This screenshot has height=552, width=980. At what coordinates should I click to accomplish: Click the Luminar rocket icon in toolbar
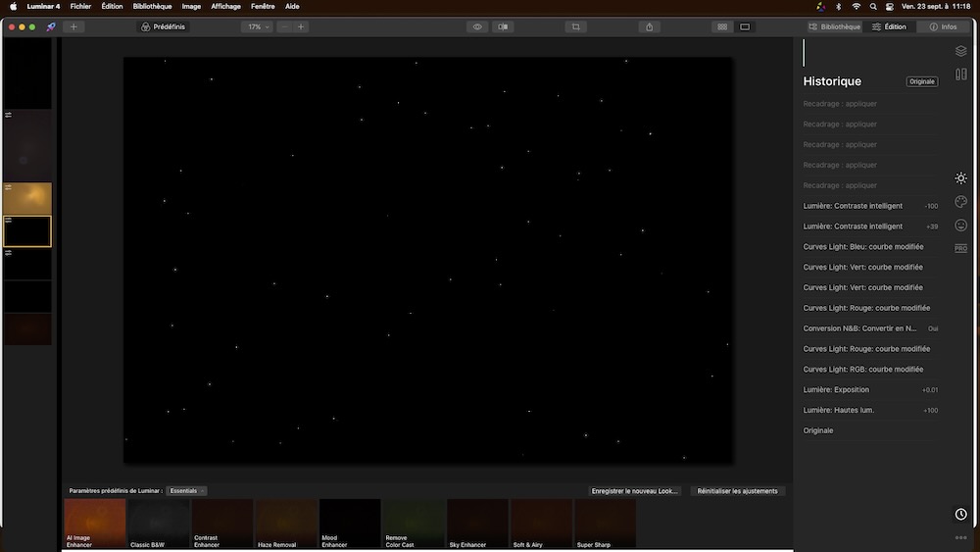click(x=51, y=26)
